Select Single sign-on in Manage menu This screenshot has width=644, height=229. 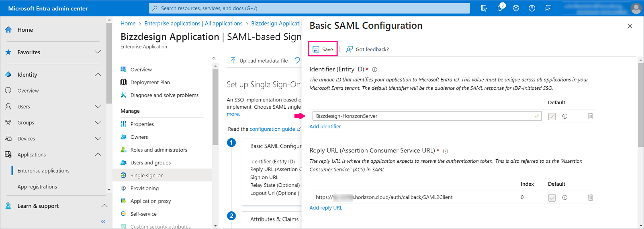click(x=147, y=176)
